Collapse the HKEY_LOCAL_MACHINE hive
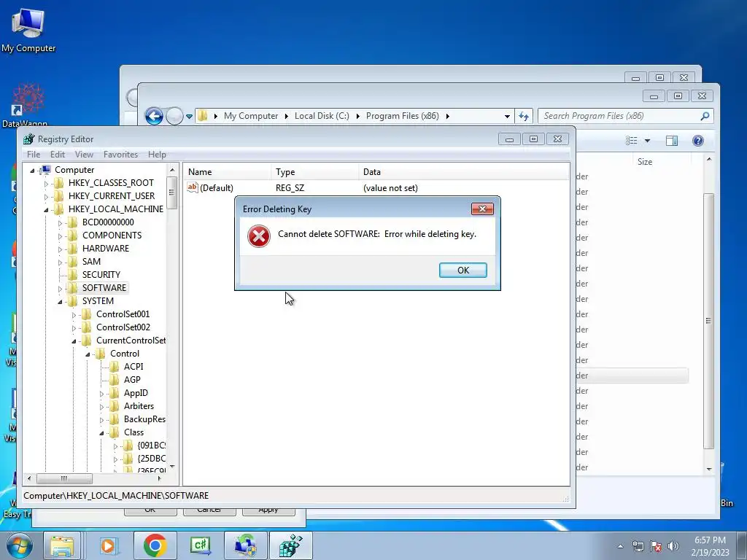This screenshot has height=560, width=747. (x=46, y=209)
